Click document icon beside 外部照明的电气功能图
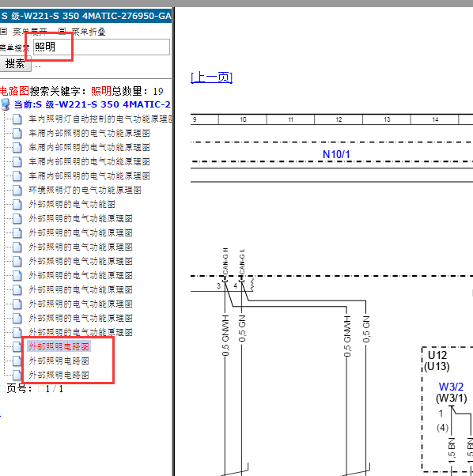 (17, 205)
